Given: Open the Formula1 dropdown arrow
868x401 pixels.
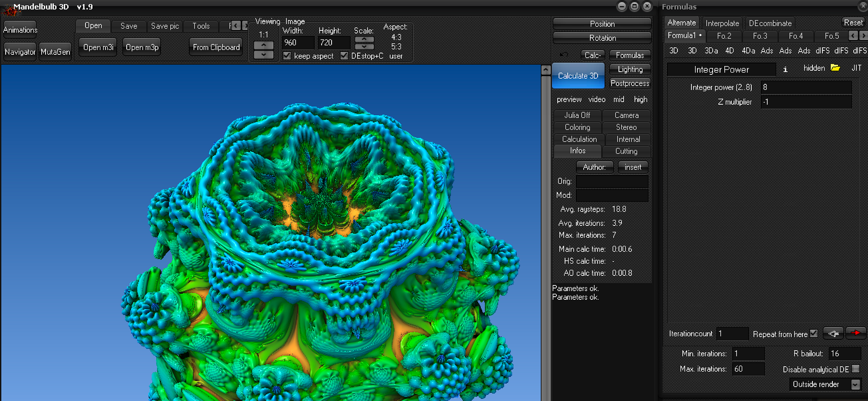Looking at the screenshot, I should [x=700, y=36].
